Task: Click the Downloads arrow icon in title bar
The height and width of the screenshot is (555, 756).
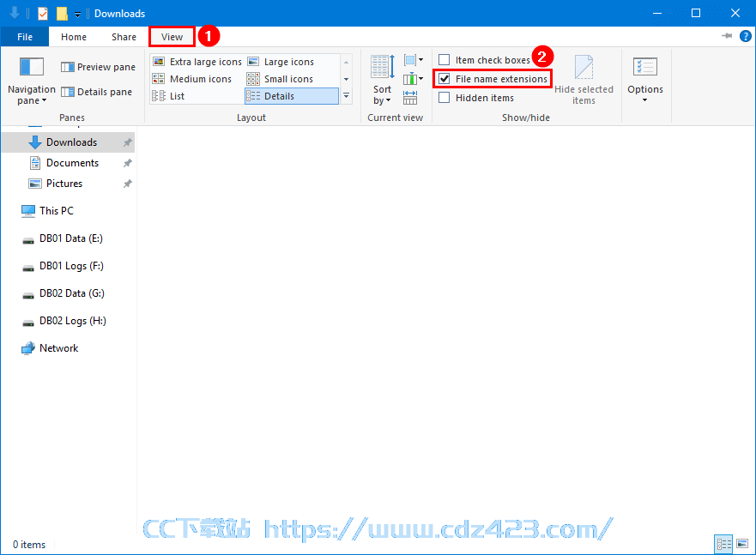Action: [x=15, y=13]
